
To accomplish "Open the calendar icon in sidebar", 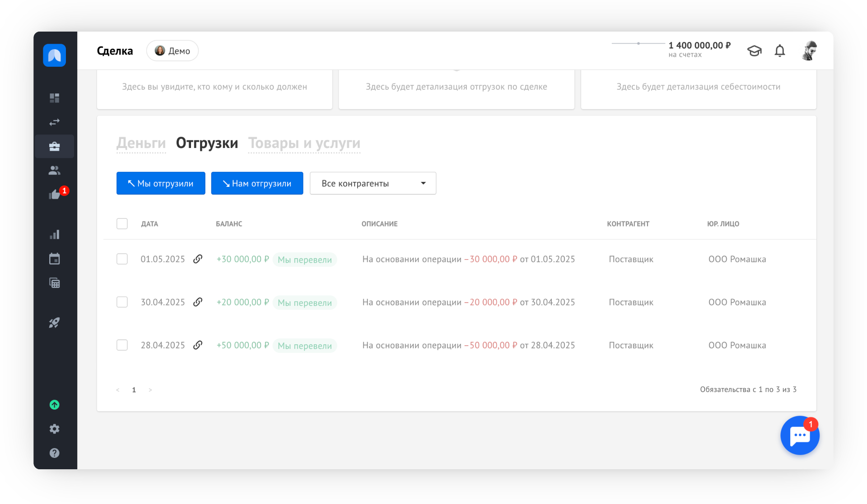I will click(x=55, y=259).
